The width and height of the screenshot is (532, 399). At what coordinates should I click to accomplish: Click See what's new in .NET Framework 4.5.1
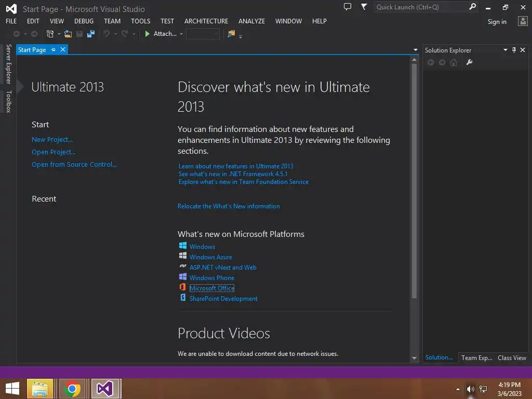(233, 174)
